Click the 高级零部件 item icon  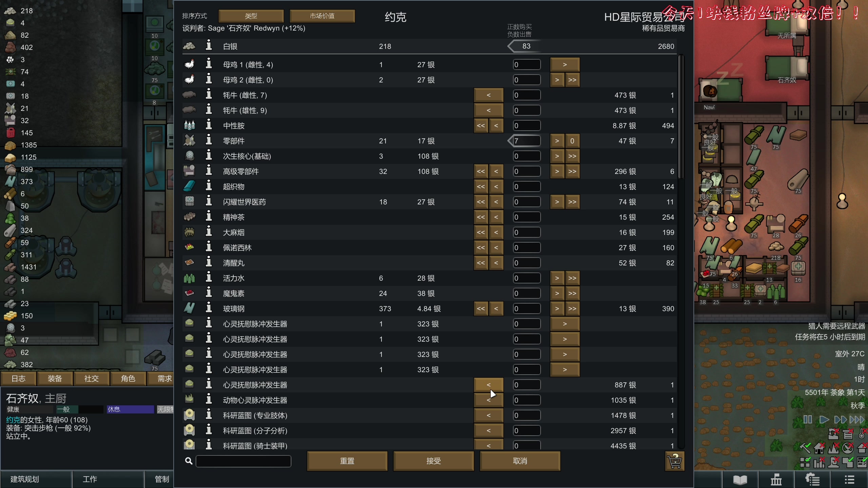(189, 171)
